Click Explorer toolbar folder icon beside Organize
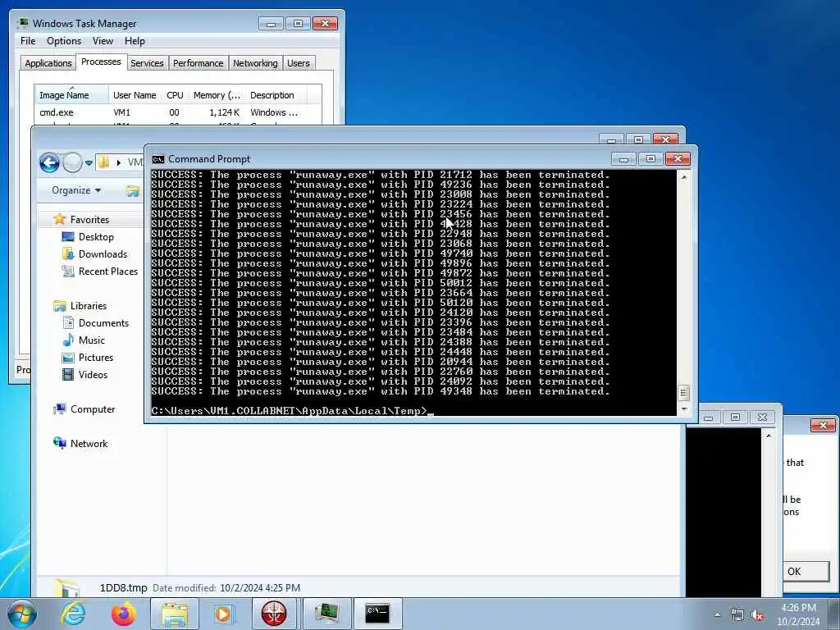Image resolution: width=840 pixels, height=630 pixels. pyautogui.click(x=132, y=190)
